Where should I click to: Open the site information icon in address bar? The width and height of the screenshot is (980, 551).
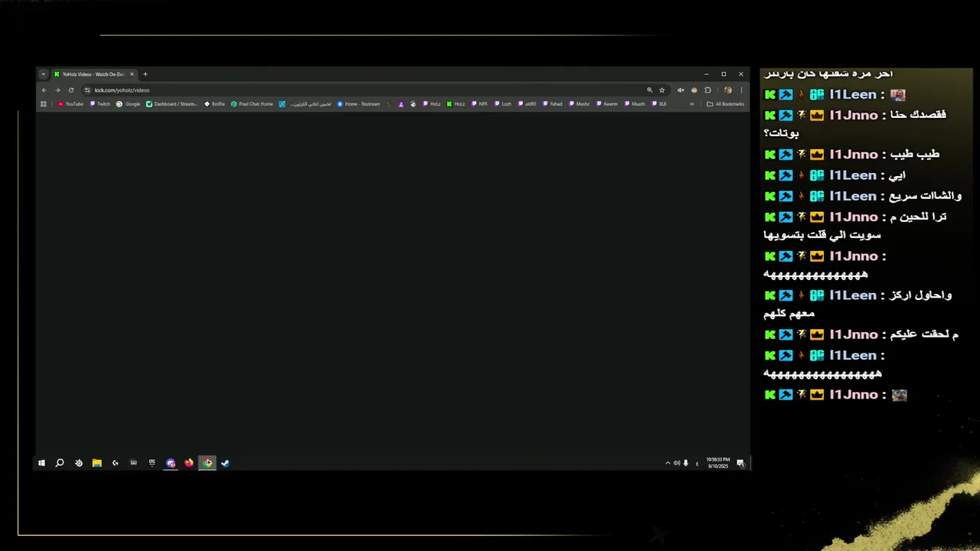point(87,90)
